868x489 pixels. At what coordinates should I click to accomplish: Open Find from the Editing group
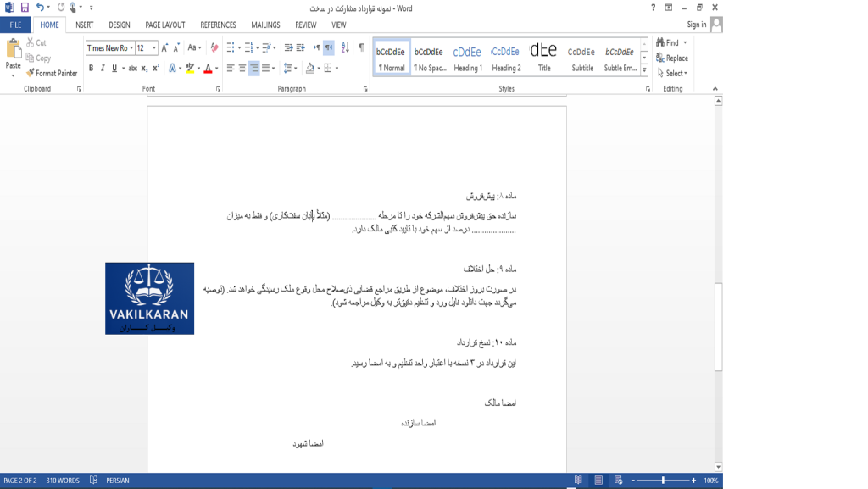[669, 41]
